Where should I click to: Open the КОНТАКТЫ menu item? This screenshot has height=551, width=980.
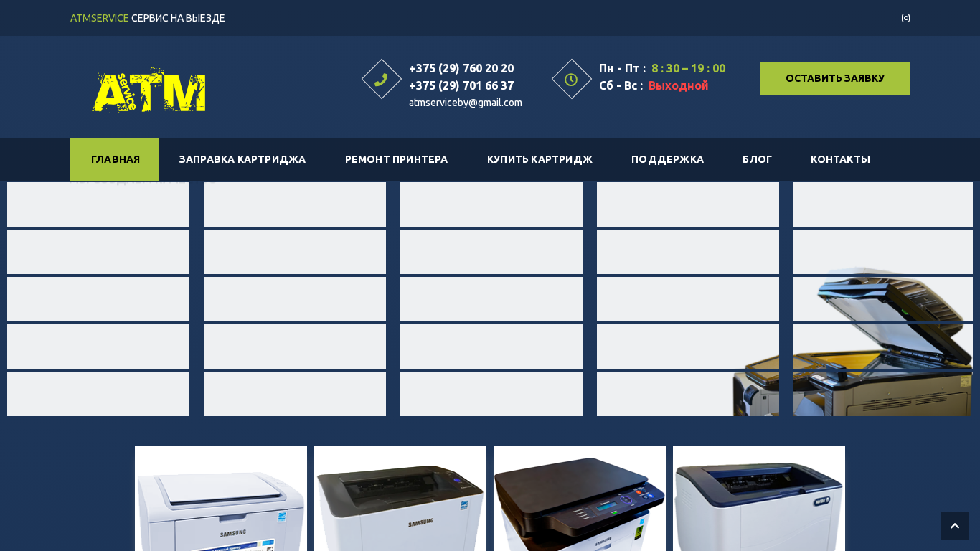point(840,159)
